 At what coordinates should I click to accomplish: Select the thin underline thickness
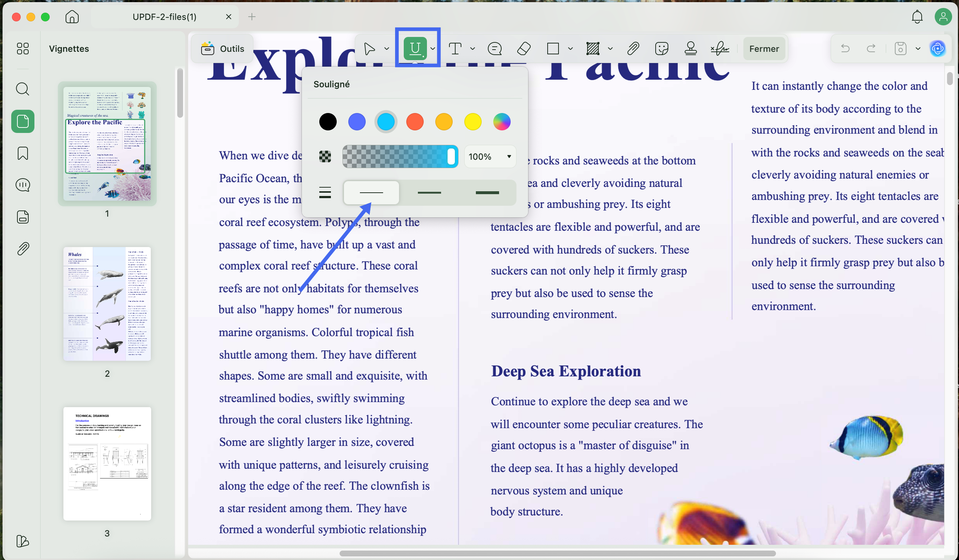coord(371,192)
